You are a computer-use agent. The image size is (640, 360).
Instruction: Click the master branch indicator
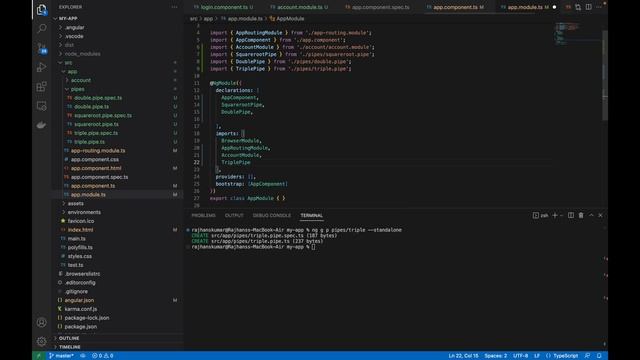61,356
